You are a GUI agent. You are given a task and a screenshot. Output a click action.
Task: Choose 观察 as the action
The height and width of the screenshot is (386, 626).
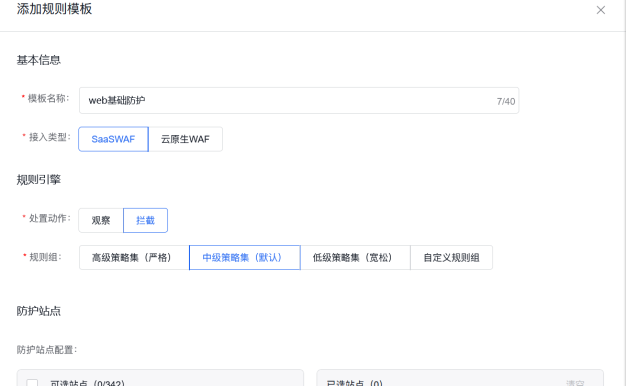(x=101, y=220)
